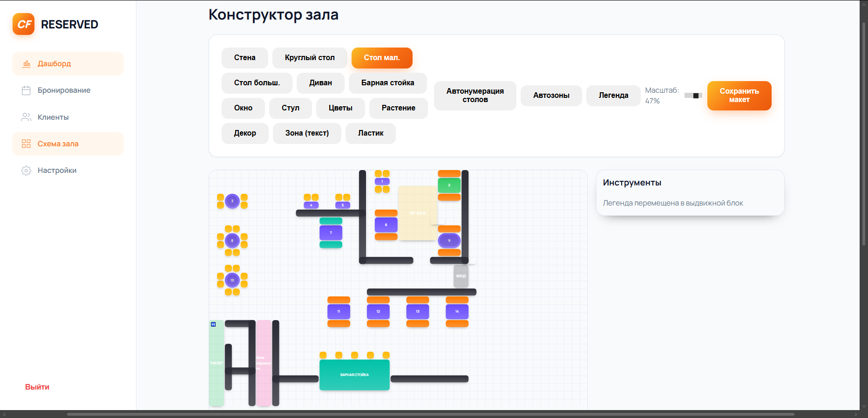Viewport: 868px width, 418px height.
Task: Open the Легенда pull-out block
Action: [613, 96]
